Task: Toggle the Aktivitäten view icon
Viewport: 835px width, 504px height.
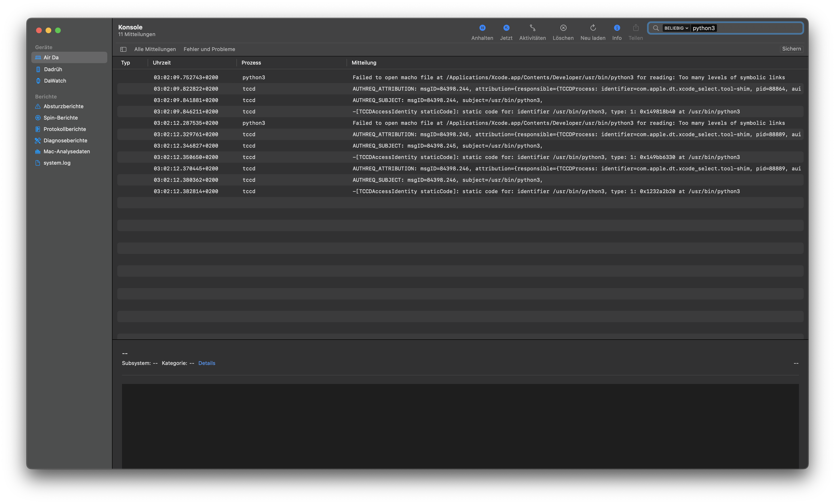Action: pos(532,28)
